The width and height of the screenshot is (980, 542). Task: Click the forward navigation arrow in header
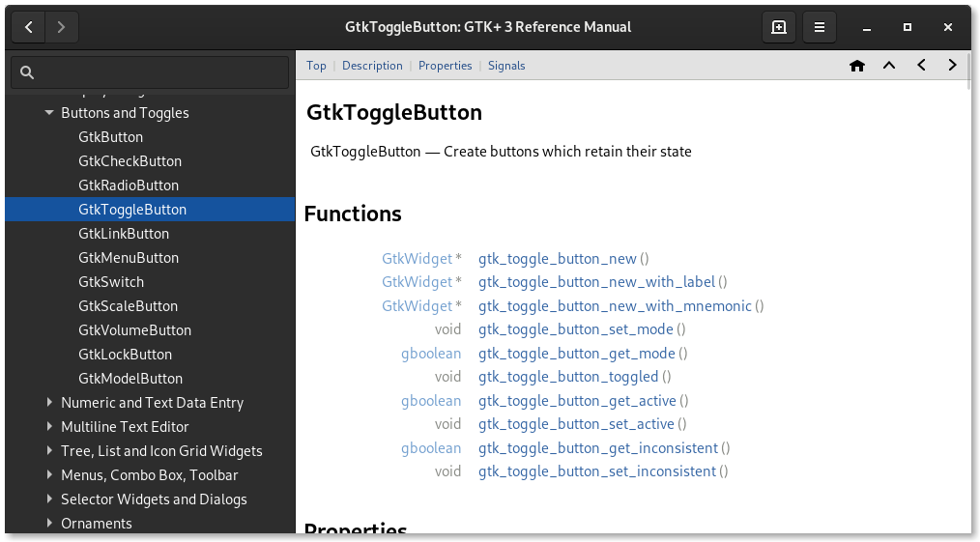(x=62, y=27)
